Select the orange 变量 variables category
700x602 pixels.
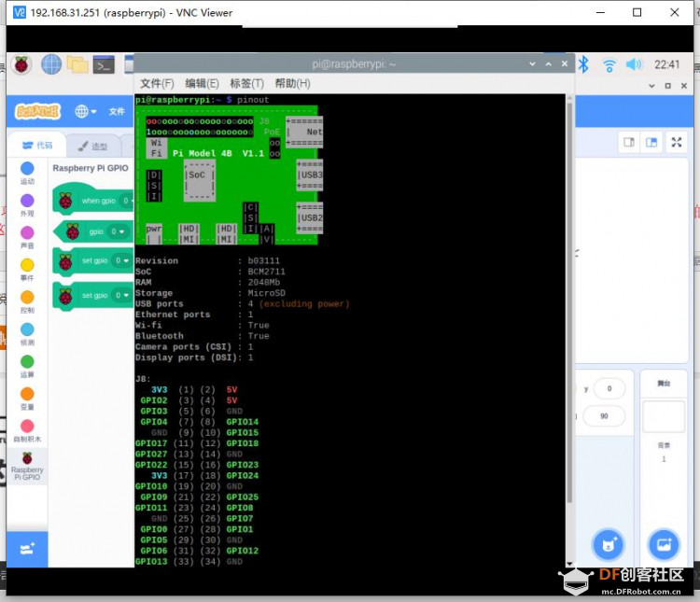(27, 398)
